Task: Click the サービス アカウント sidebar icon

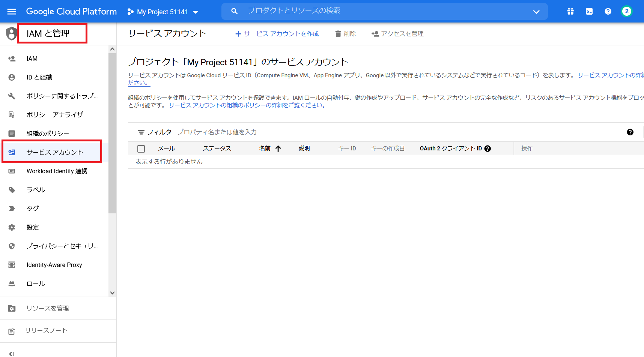Action: [12, 152]
